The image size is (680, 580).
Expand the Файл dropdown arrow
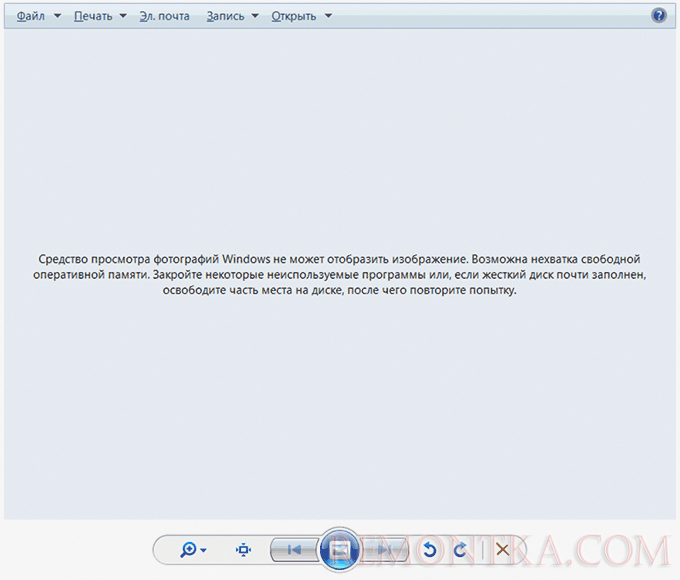[57, 16]
